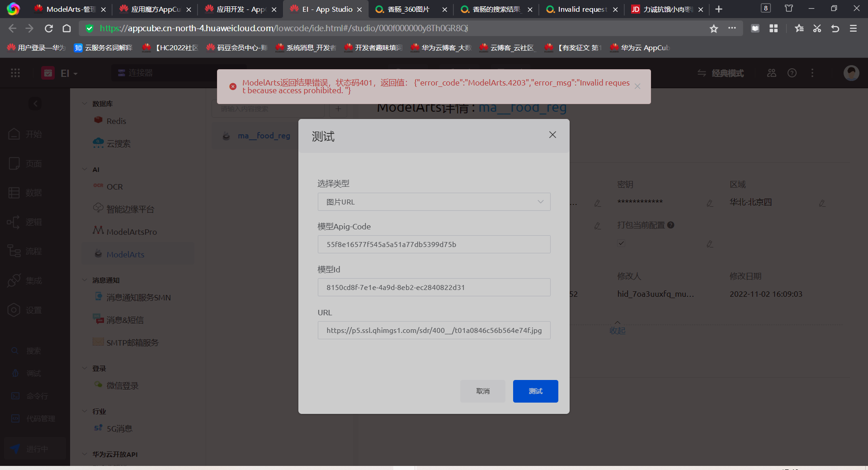The width and height of the screenshot is (868, 470).
Task: Edit the 模型Apig-Code field
Action: tap(434, 244)
